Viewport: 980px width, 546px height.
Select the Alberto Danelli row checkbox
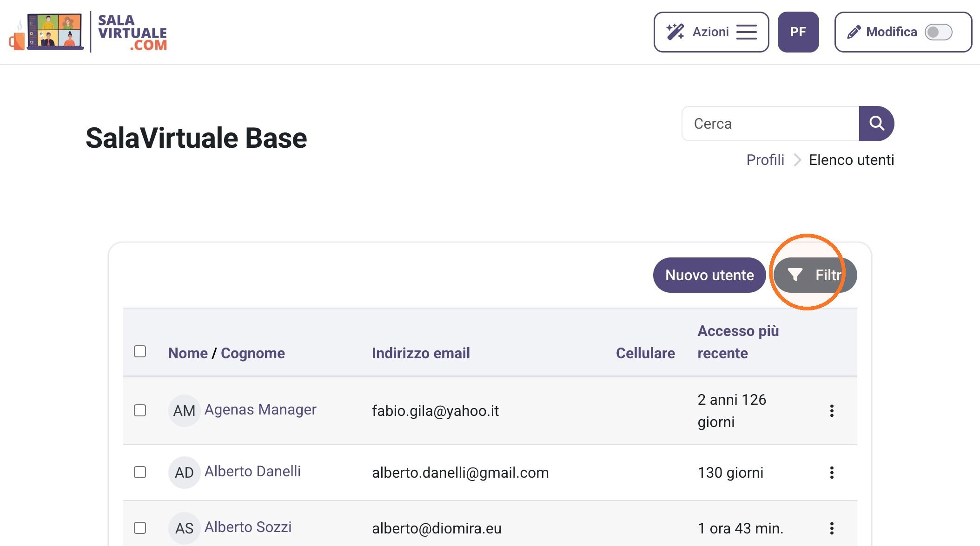point(140,472)
